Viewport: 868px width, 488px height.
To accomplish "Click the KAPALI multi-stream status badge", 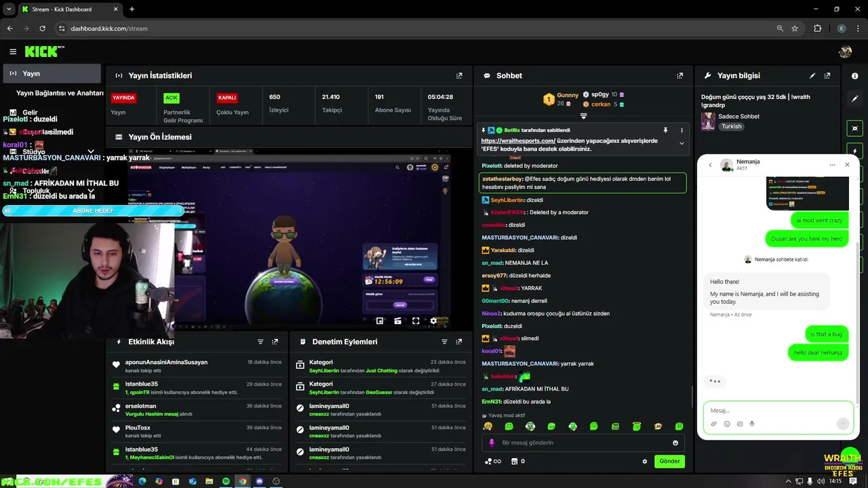I will 227,98.
